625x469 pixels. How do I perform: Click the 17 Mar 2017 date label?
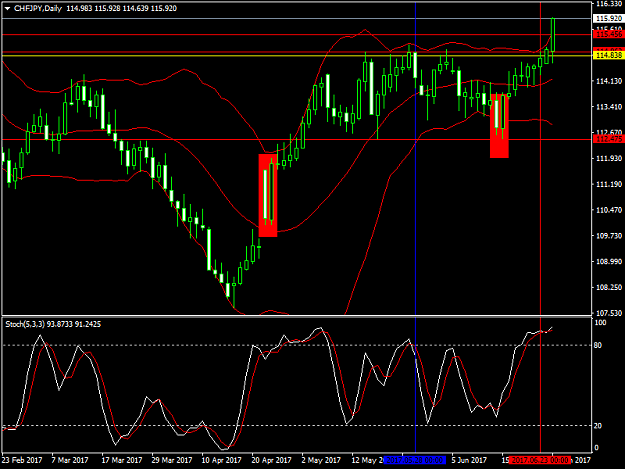(122, 460)
